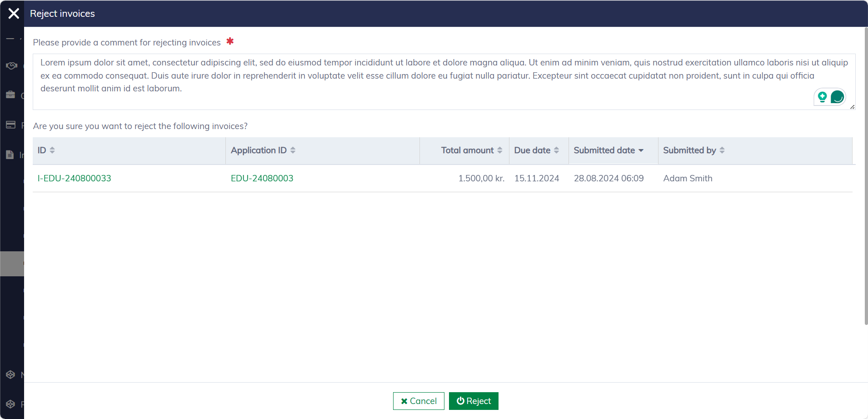
Task: Open invoice I-EDU-240800033 link
Action: click(74, 179)
